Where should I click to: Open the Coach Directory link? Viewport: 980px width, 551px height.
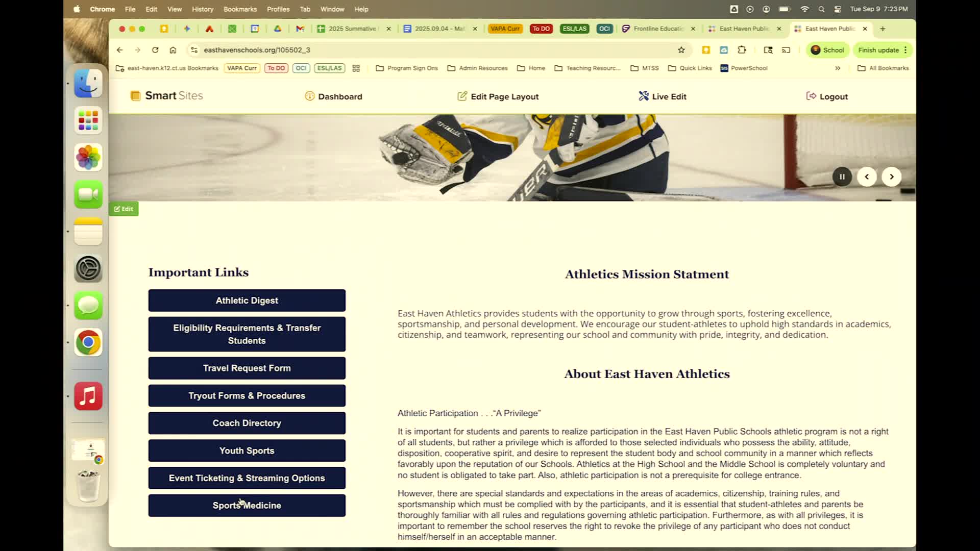click(x=247, y=423)
